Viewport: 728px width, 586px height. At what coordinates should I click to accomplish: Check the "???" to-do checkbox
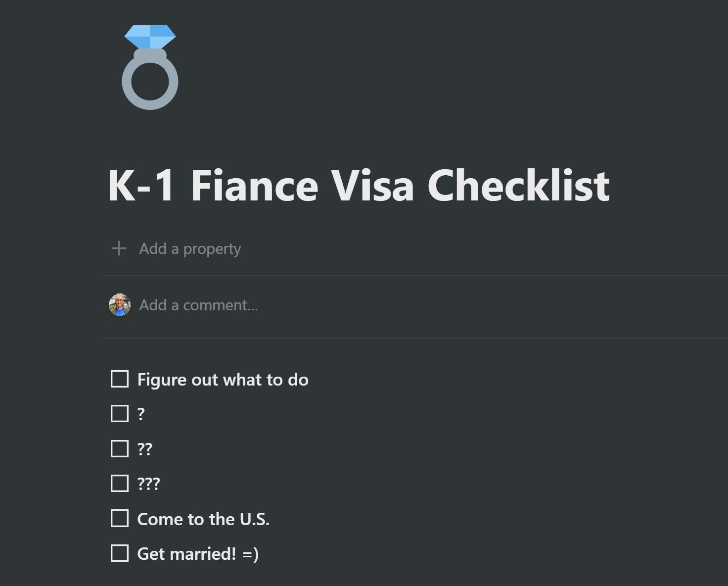click(119, 484)
